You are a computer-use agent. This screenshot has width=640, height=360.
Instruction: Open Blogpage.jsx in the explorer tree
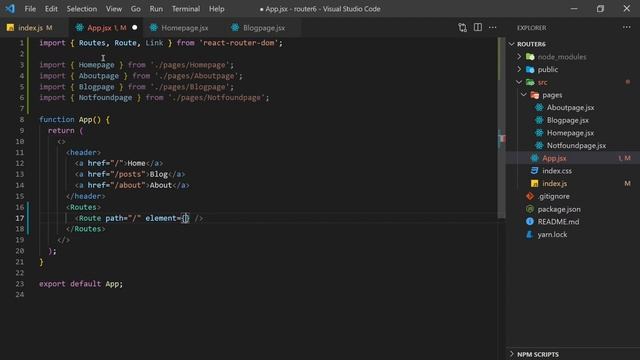point(568,120)
